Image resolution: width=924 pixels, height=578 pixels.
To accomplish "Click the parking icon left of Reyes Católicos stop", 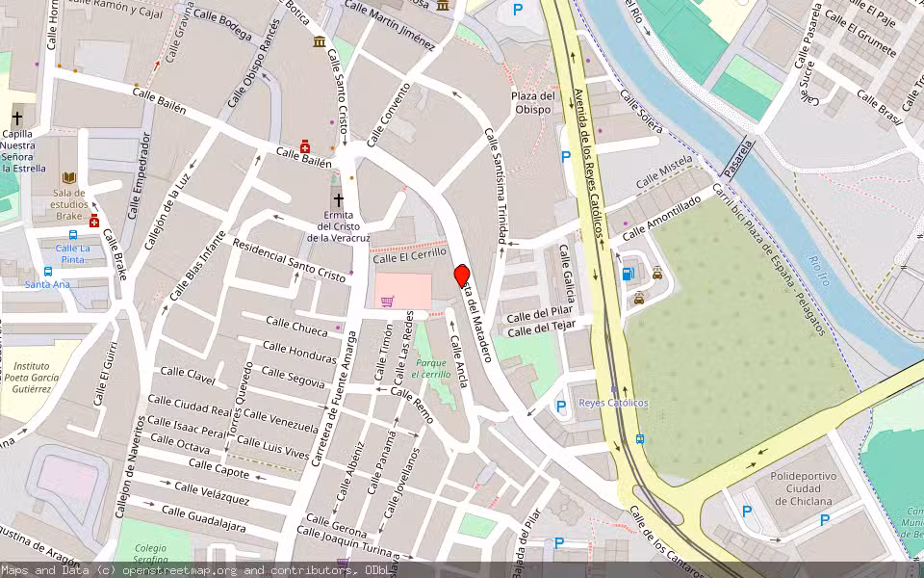I will pyautogui.click(x=561, y=407).
